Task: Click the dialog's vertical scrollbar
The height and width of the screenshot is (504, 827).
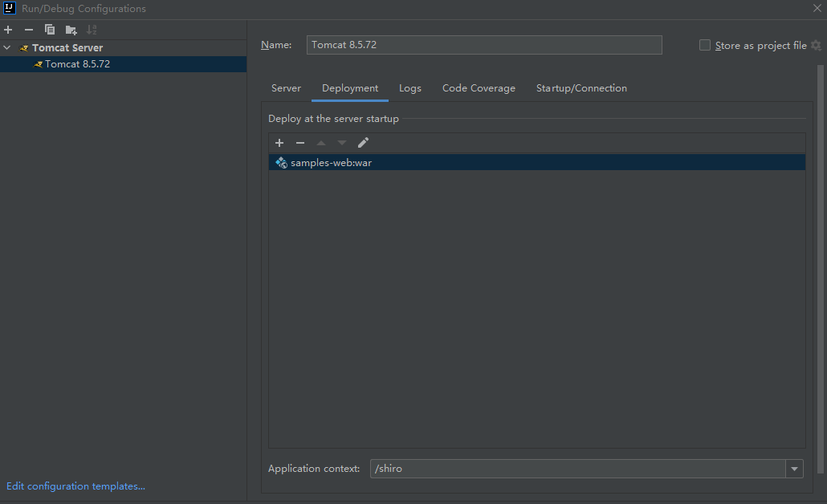Action: [820, 269]
